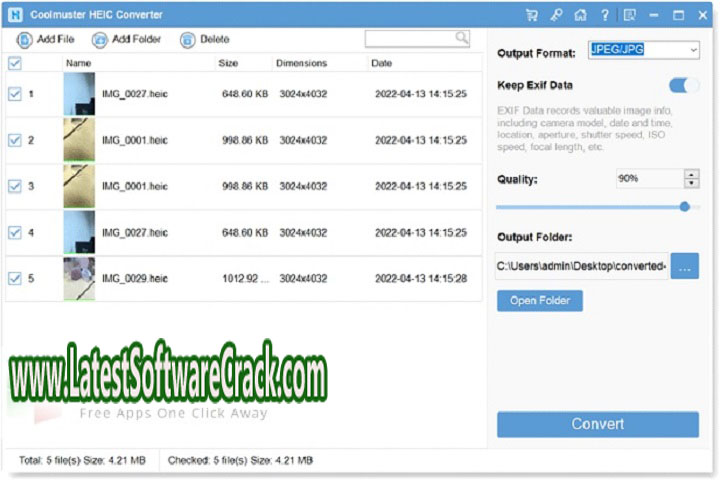Uncheck the checkbox for file row 1
This screenshot has width=720, height=480.
point(15,94)
